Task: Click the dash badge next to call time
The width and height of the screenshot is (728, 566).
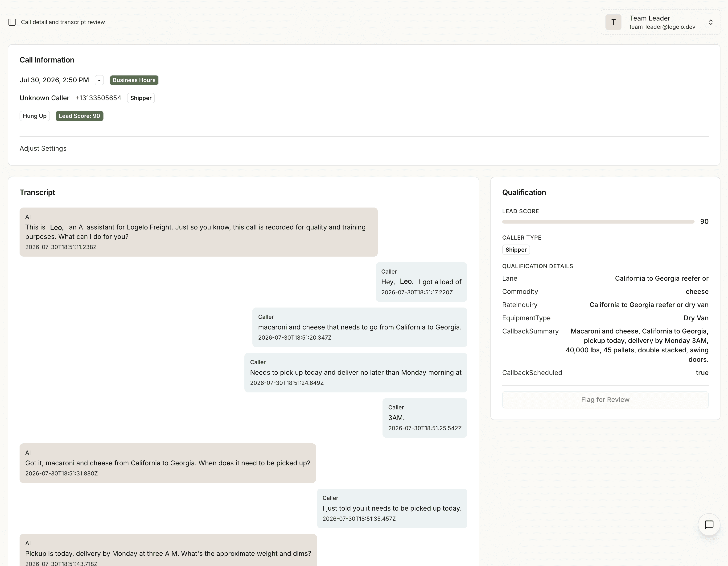Action: [x=99, y=80]
